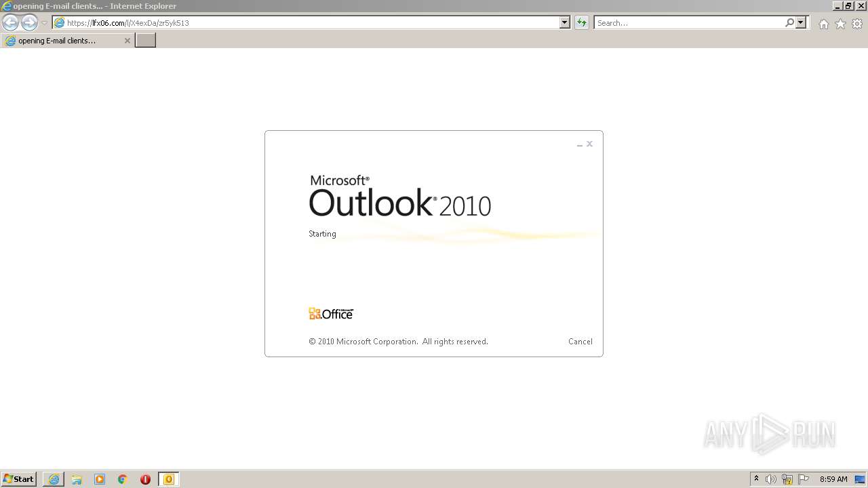Switch to Outlook taskbar button
The height and width of the screenshot is (488, 868).
click(169, 479)
